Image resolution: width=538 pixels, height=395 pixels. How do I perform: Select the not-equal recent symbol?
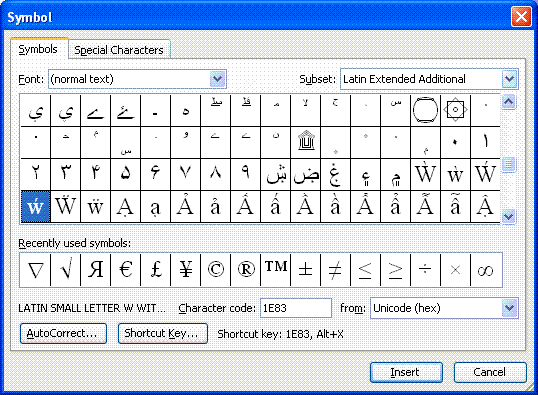(336, 270)
